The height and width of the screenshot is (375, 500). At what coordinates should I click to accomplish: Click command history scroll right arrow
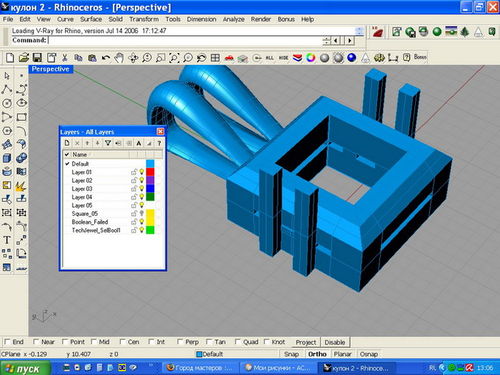coord(349,41)
